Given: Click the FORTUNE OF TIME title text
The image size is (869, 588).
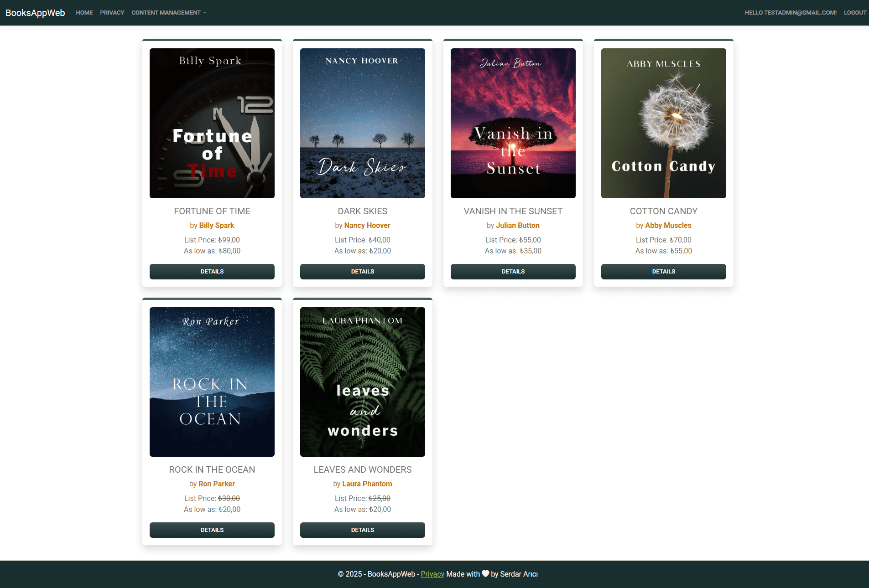Looking at the screenshot, I should [x=212, y=211].
